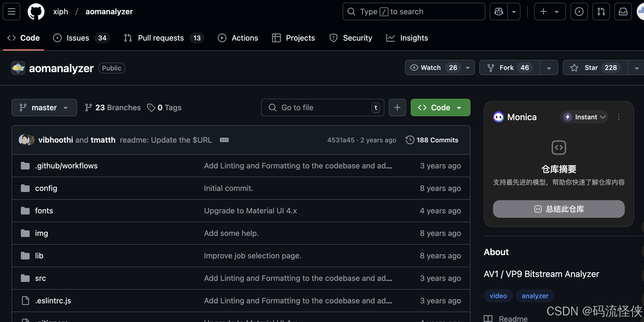Open the notifications inbox icon
This screenshot has width=644, height=322.
click(x=623, y=12)
